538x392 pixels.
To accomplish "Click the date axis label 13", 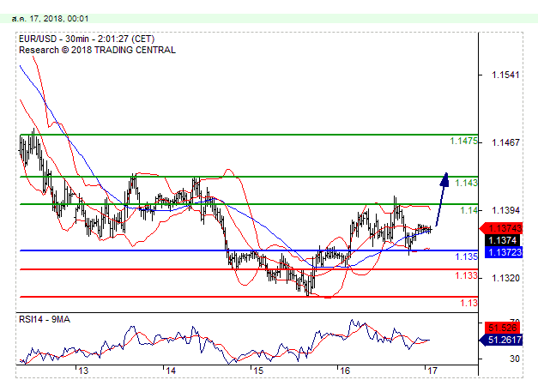I will pos(83,371).
